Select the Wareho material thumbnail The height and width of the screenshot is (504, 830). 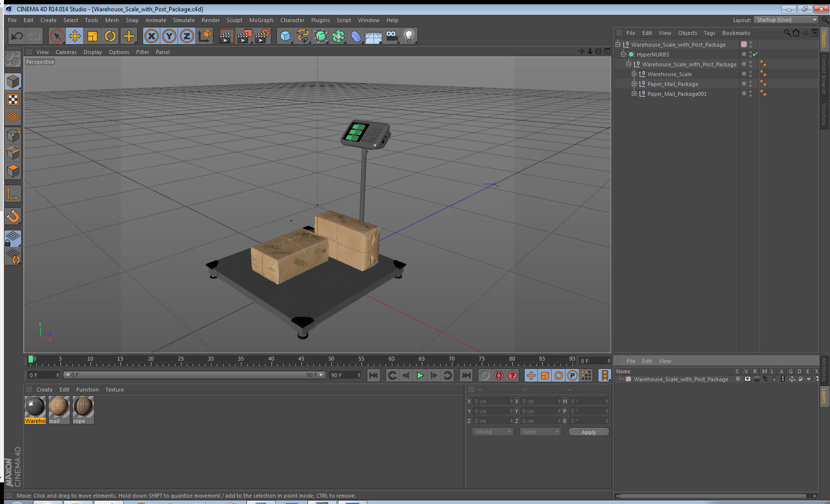tap(35, 410)
